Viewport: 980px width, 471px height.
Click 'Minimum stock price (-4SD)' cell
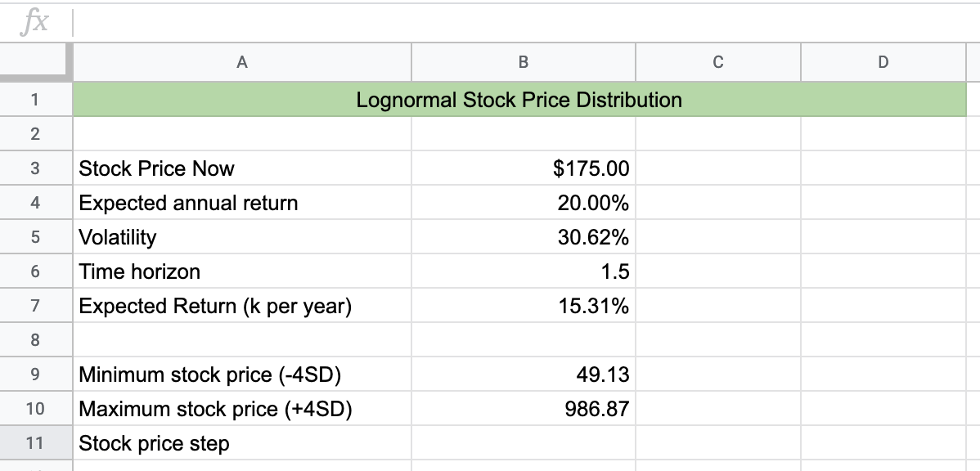pos(242,375)
